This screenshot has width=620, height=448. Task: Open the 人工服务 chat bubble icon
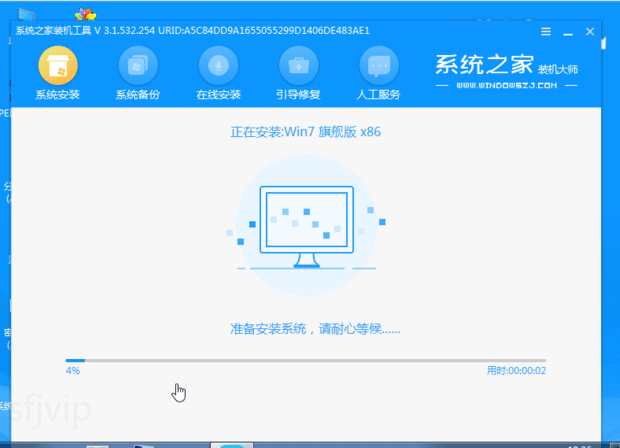(377, 68)
